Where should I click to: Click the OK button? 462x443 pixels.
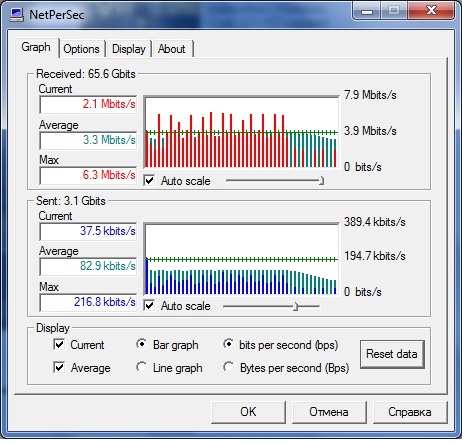(x=248, y=412)
